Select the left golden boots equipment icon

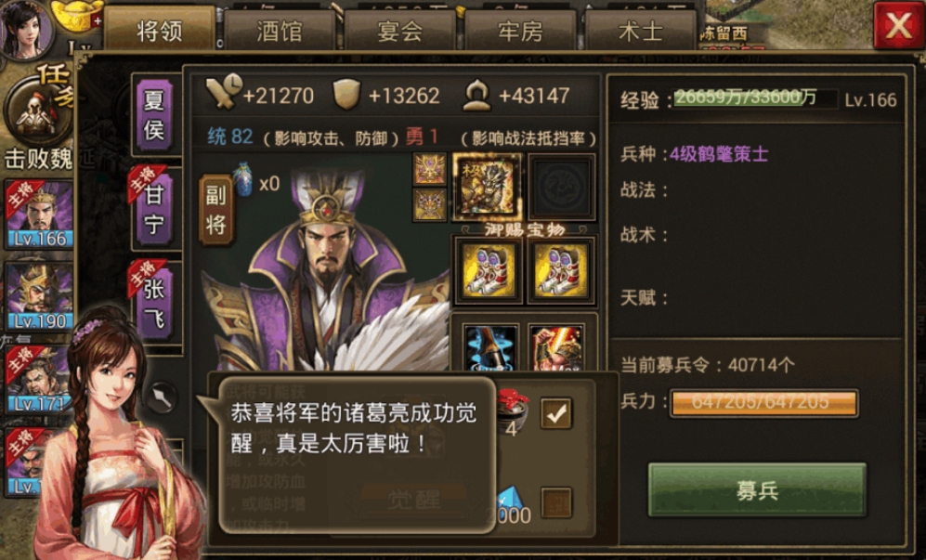(488, 270)
